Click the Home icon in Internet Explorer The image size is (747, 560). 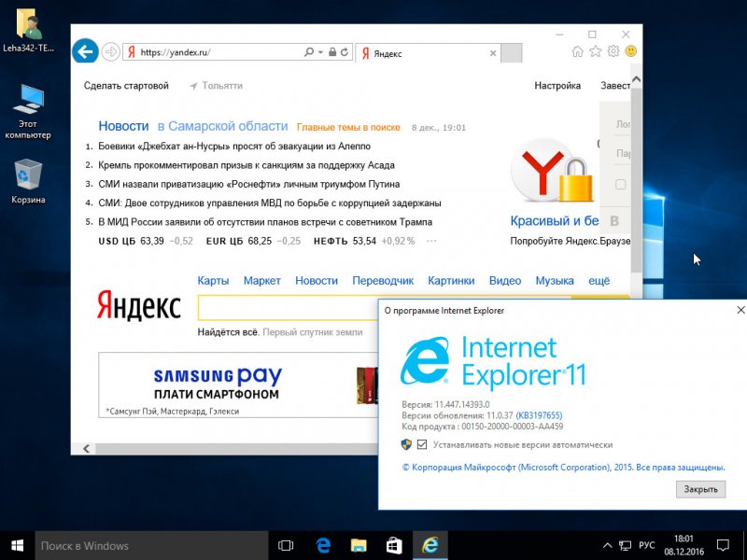[x=577, y=51]
